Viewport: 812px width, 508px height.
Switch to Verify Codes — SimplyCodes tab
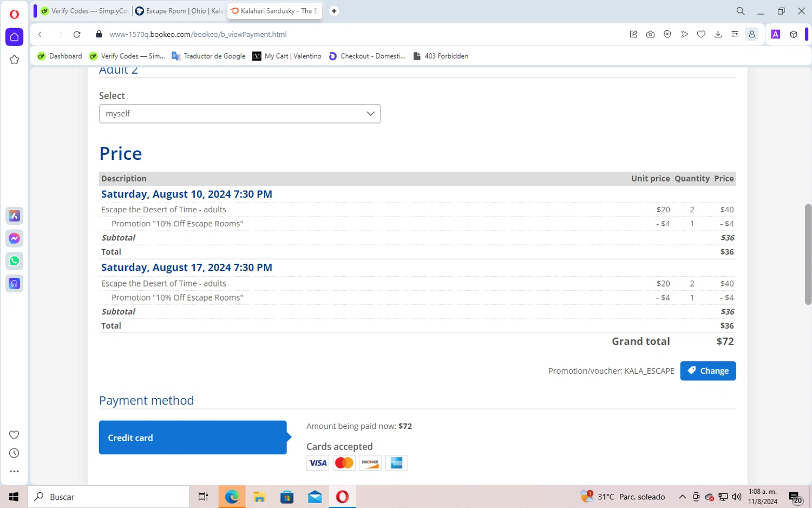[85, 11]
